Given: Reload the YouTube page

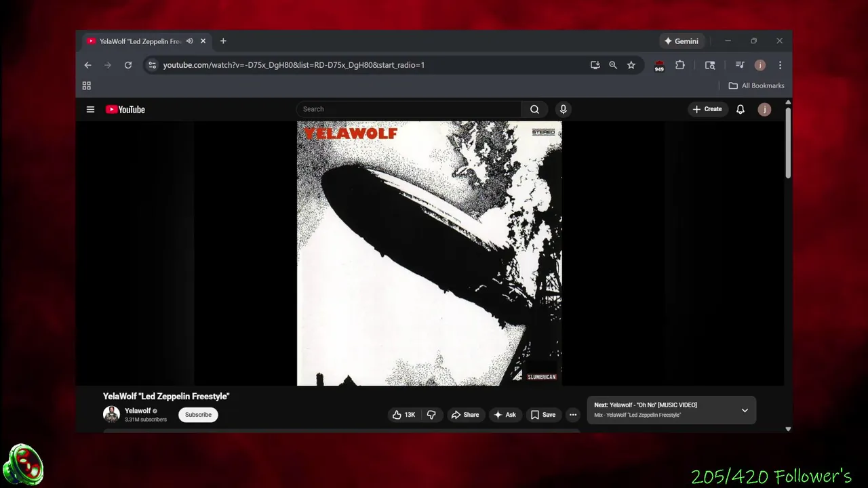Looking at the screenshot, I should tap(127, 65).
